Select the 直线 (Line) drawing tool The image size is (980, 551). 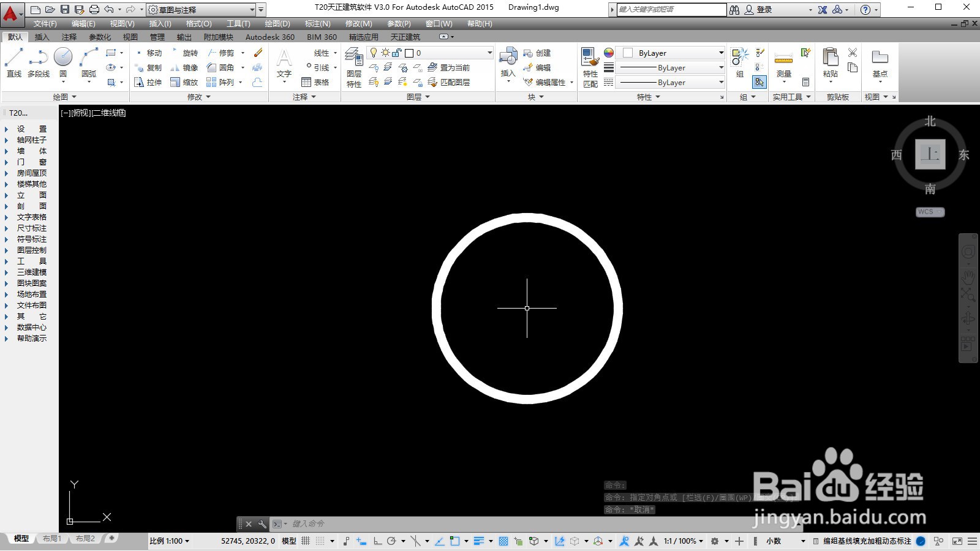pyautogui.click(x=14, y=62)
